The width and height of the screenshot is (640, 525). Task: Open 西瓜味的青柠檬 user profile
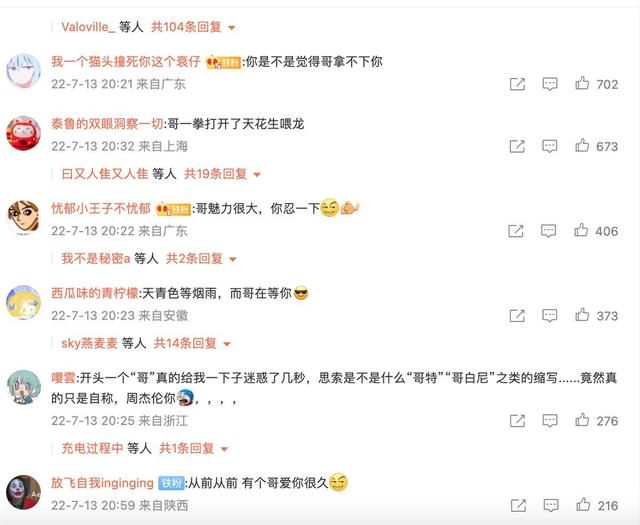(x=95, y=293)
